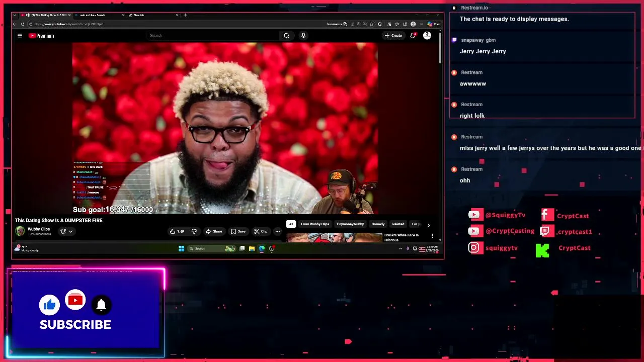Viewport: 644px width, 362px height.
Task: Click chat message 'Jerry Jerry Jerry'
Action: [x=483, y=51]
